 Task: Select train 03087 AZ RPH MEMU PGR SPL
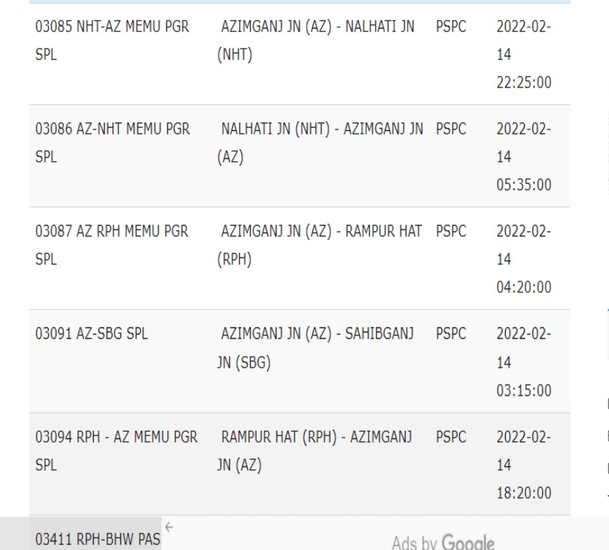(x=112, y=245)
